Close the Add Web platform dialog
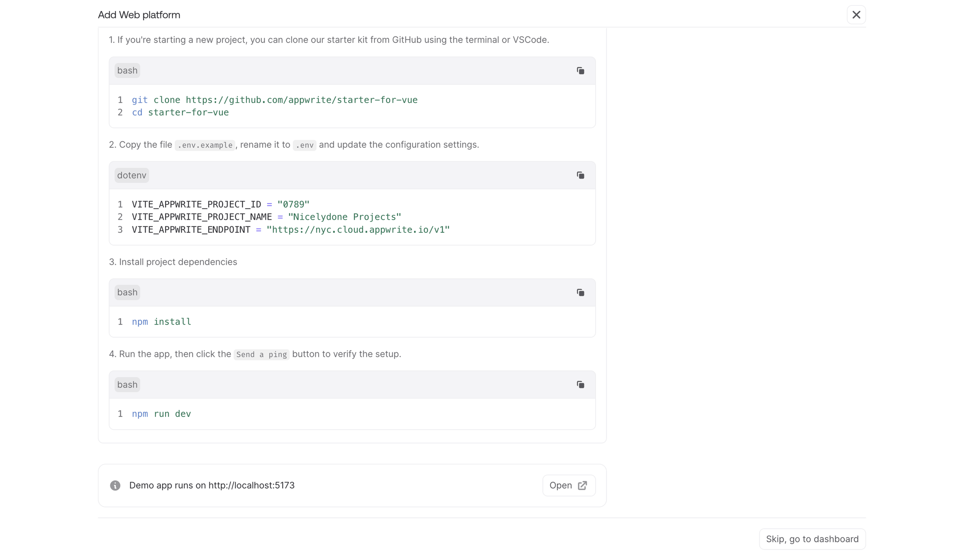 [x=856, y=15]
